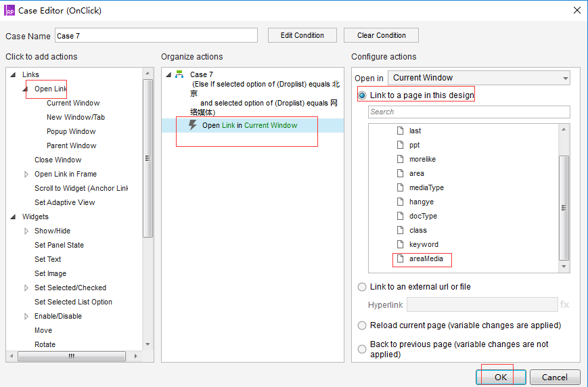Click the page icon next to areaMedia

point(400,258)
